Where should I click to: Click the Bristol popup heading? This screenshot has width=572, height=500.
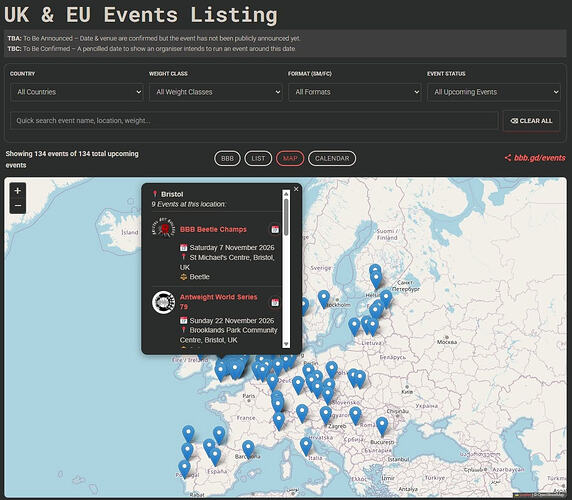coord(172,194)
